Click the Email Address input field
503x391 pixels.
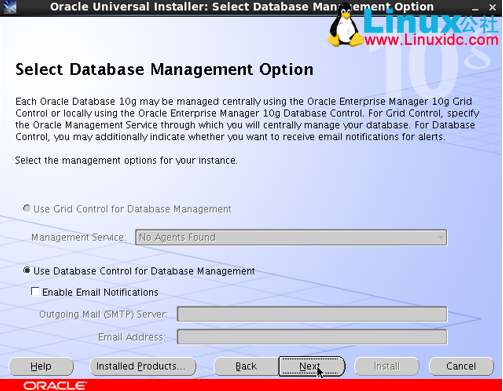[312, 337]
